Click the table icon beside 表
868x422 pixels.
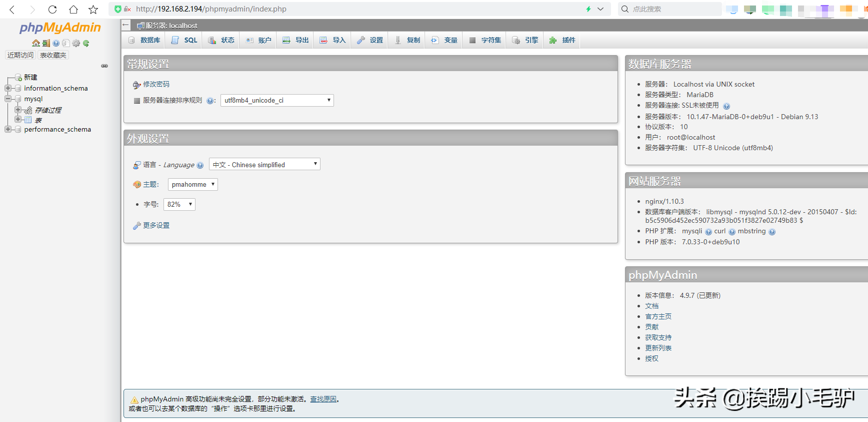point(28,120)
